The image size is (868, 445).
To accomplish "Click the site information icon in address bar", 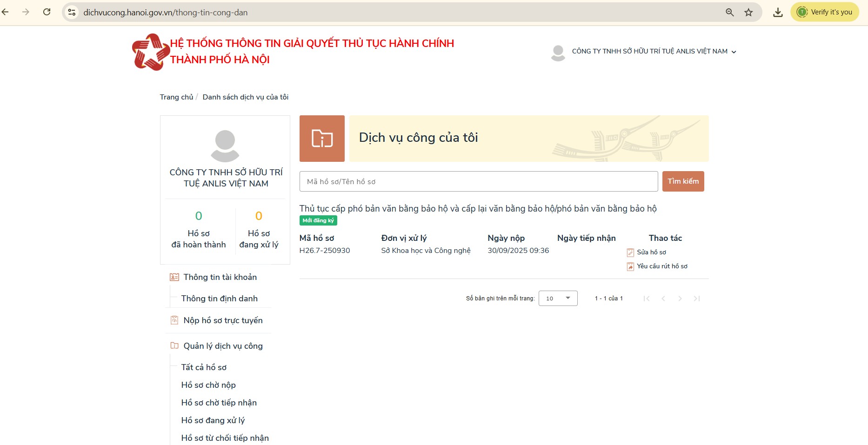I will click(x=72, y=13).
